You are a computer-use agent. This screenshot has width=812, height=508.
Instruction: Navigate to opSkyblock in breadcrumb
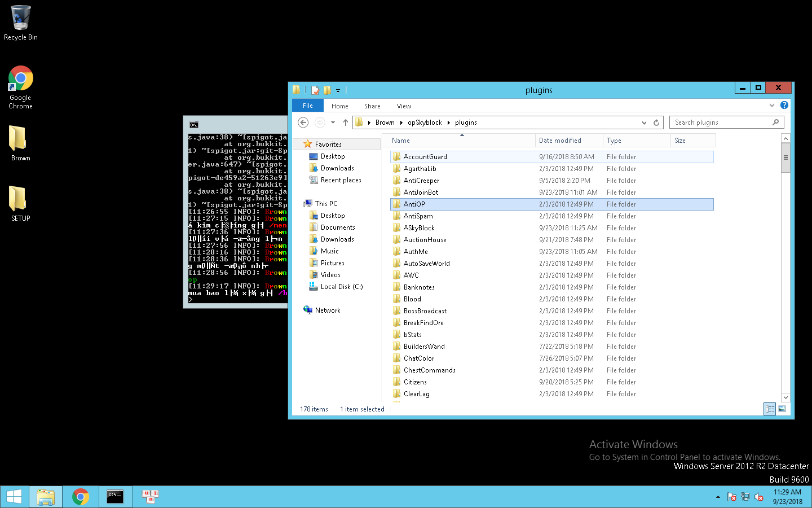425,122
